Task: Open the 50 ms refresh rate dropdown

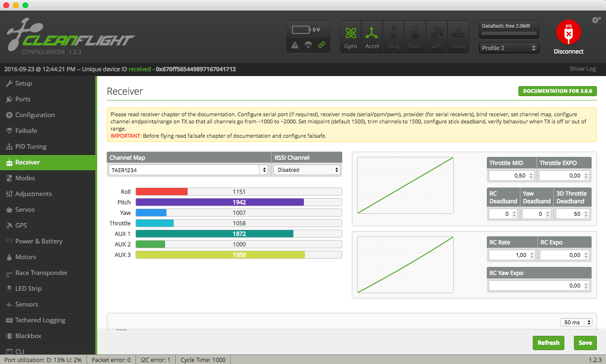Action: tap(576, 322)
